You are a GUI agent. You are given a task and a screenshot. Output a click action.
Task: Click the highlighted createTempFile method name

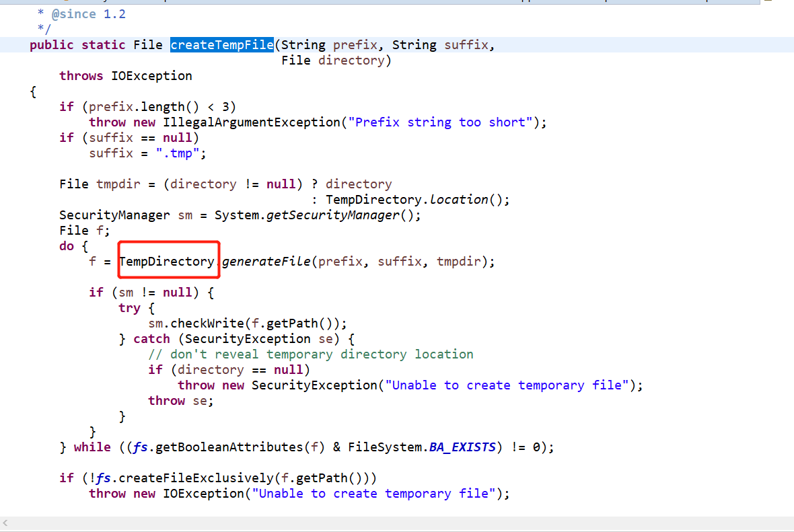(221, 44)
